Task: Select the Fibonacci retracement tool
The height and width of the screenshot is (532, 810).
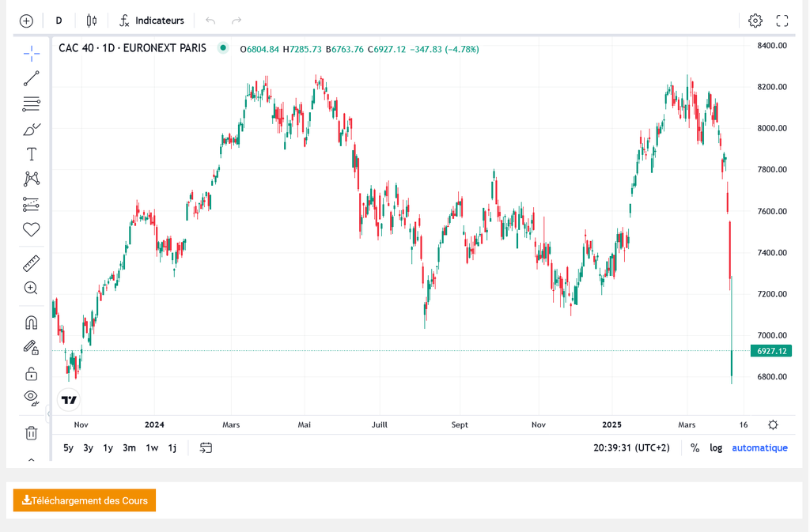Action: coord(32,104)
